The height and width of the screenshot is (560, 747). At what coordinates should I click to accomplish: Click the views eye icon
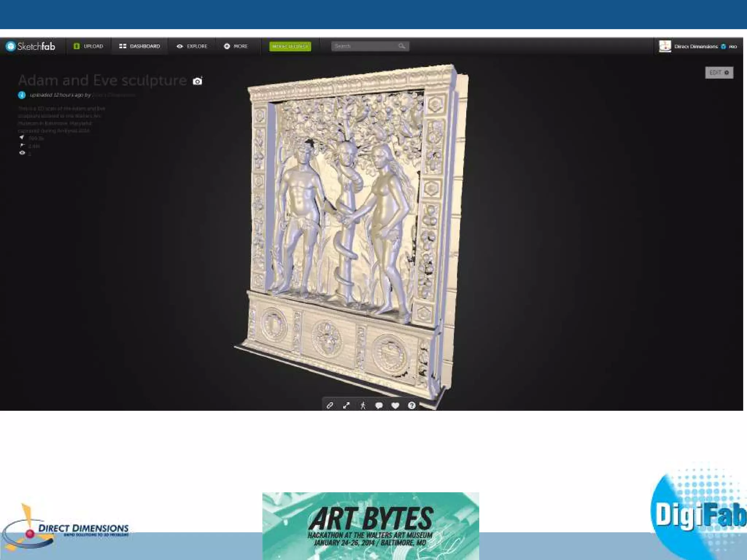[22, 153]
